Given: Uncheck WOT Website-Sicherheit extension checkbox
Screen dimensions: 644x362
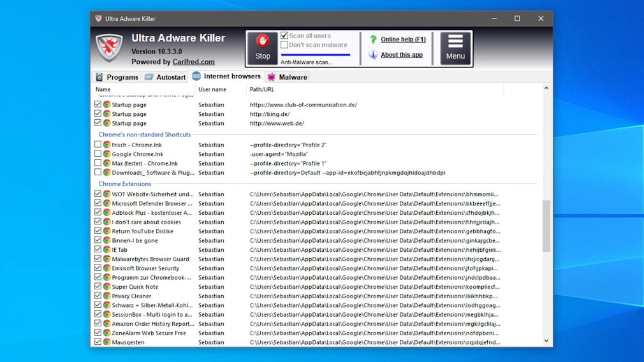Looking at the screenshot, I should coord(98,194).
